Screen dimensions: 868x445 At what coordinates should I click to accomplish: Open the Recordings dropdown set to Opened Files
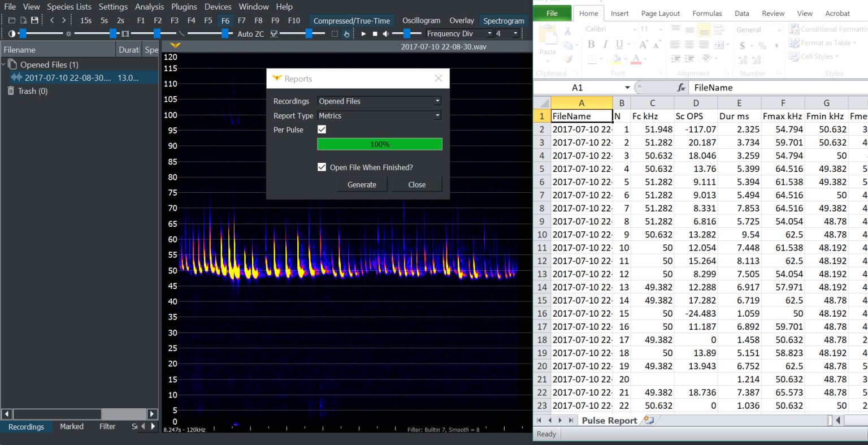379,101
